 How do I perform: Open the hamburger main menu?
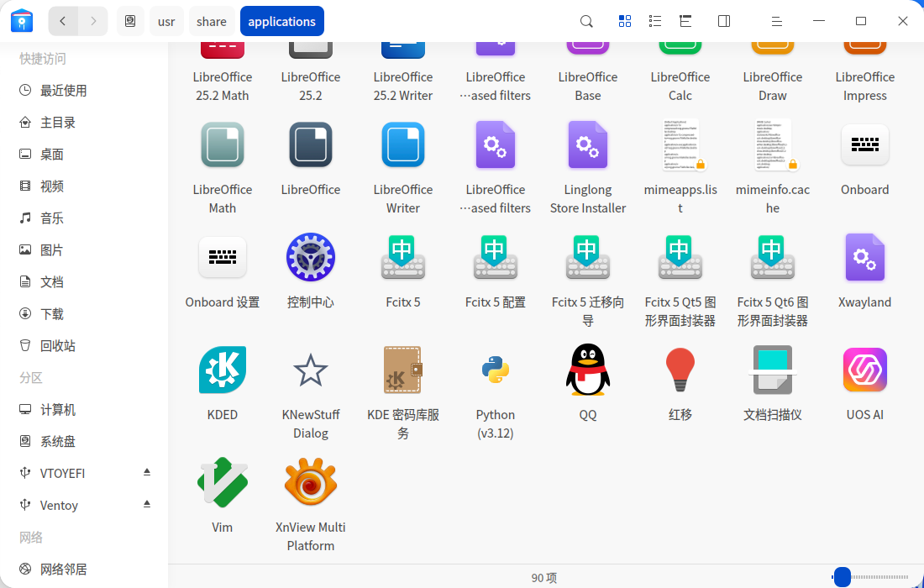(x=777, y=21)
